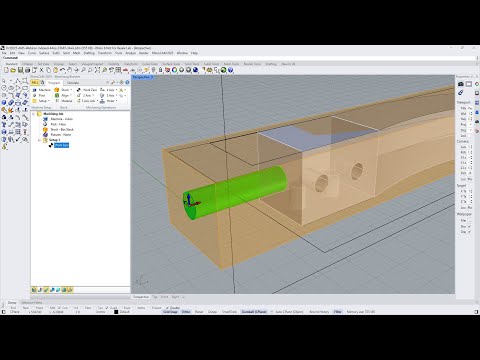Toggle Gumball in status bar

tap(254, 312)
